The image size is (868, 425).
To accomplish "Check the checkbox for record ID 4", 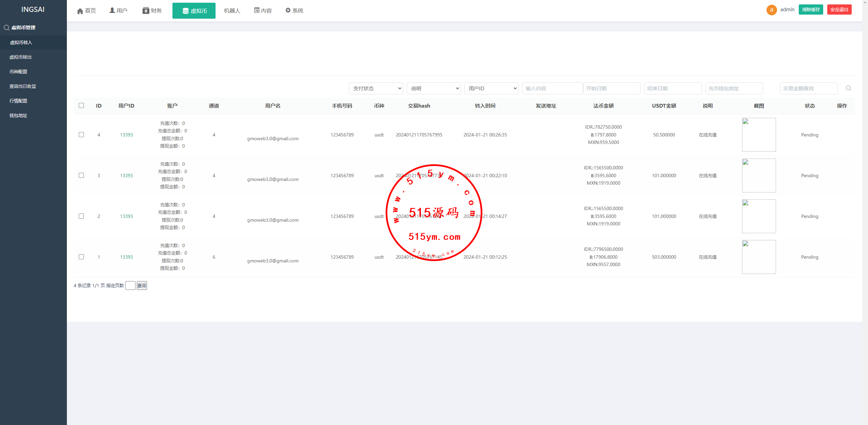I will pos(81,135).
